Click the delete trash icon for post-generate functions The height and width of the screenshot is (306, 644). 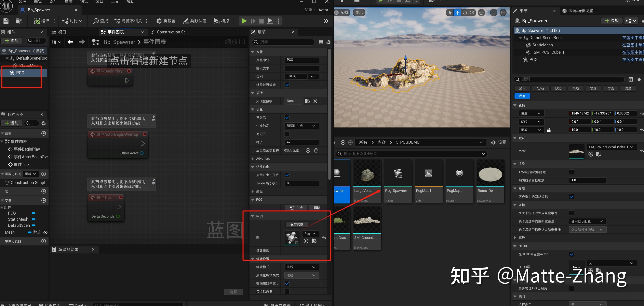pos(316,150)
